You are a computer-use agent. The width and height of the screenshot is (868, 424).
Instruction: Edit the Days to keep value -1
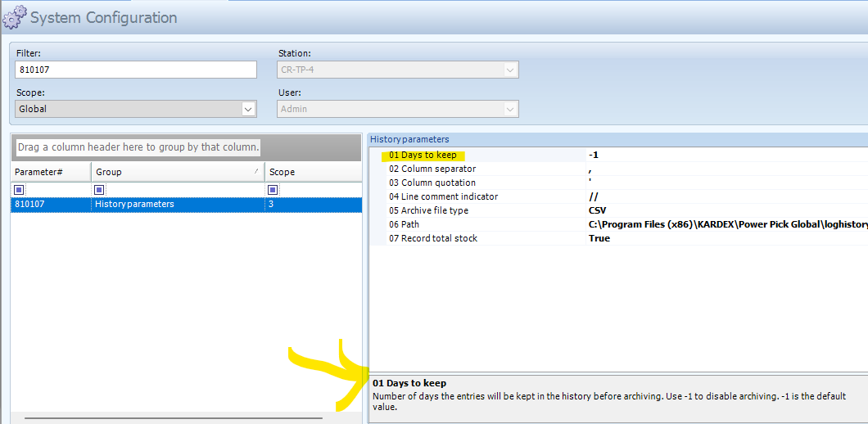(x=721, y=155)
